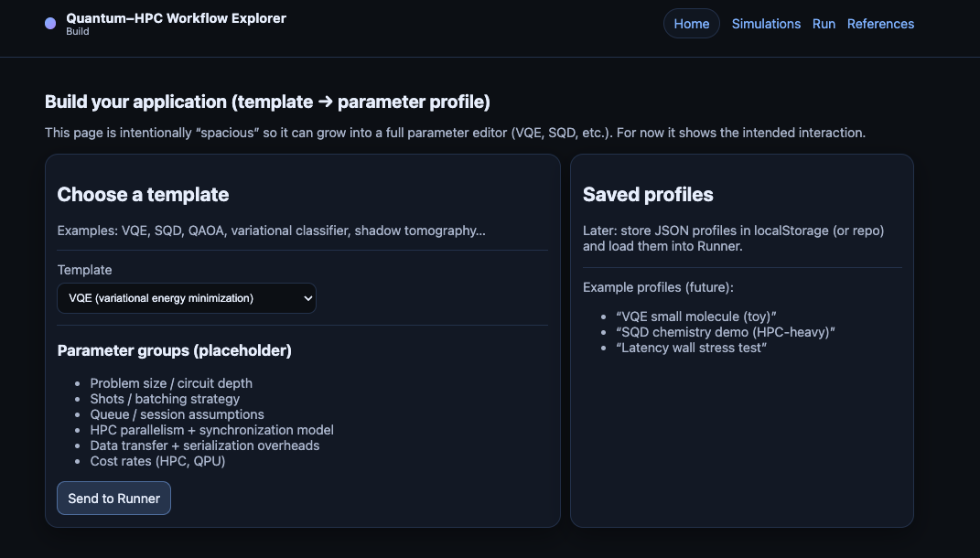Open the Simulations page
The width and height of the screenshot is (980, 558).
click(x=766, y=23)
